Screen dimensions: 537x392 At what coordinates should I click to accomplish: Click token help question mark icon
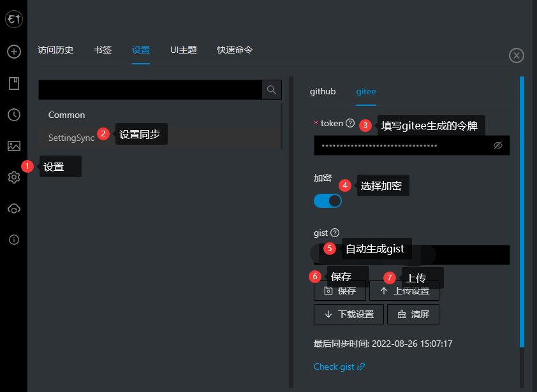click(x=350, y=123)
